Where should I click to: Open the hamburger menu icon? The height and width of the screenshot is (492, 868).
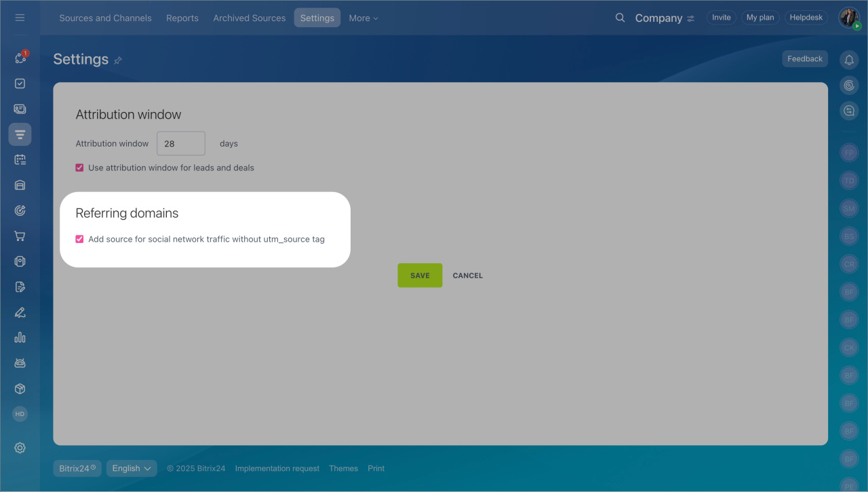pyautogui.click(x=20, y=18)
